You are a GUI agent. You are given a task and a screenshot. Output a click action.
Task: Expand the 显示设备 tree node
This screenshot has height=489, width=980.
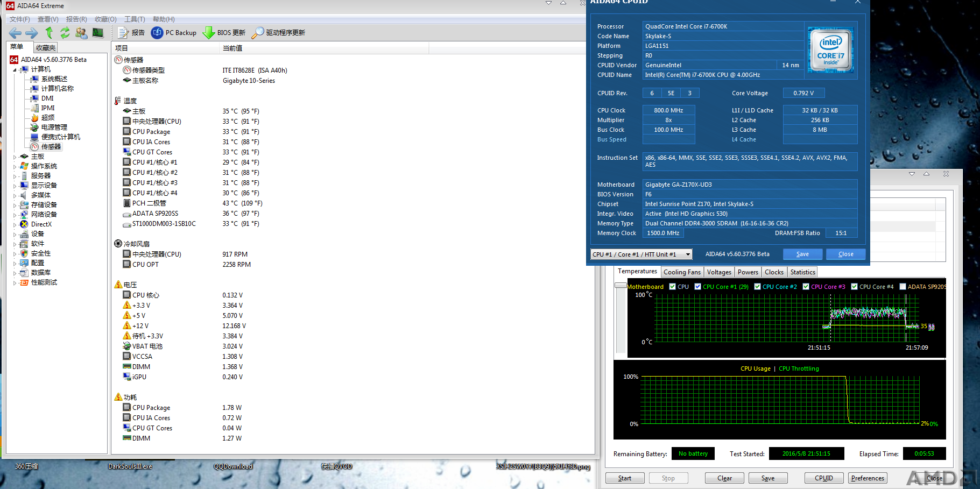[15, 186]
